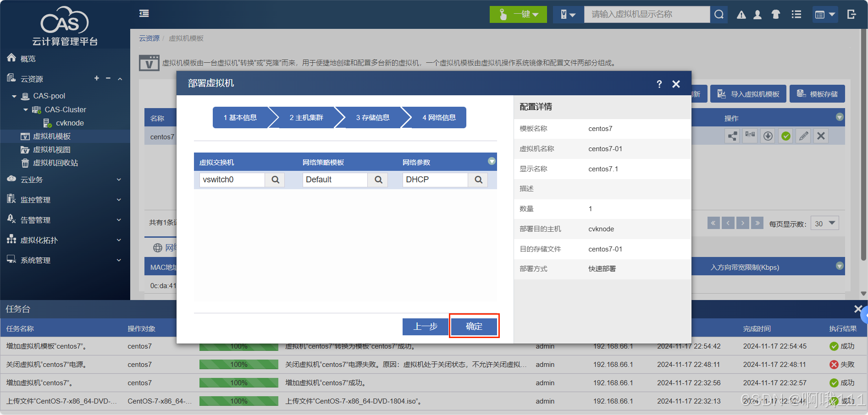The width and height of the screenshot is (868, 415).
Task: Click the T-shirt theme skin icon
Action: pos(776,15)
